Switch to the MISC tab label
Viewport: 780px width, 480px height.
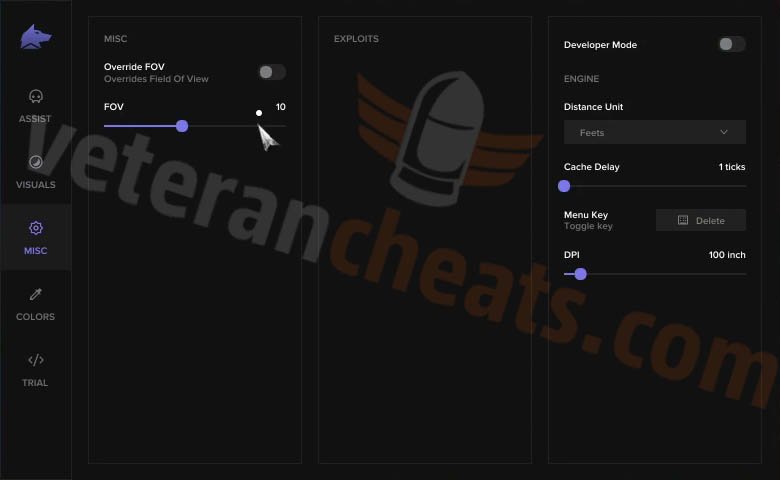click(x=36, y=251)
